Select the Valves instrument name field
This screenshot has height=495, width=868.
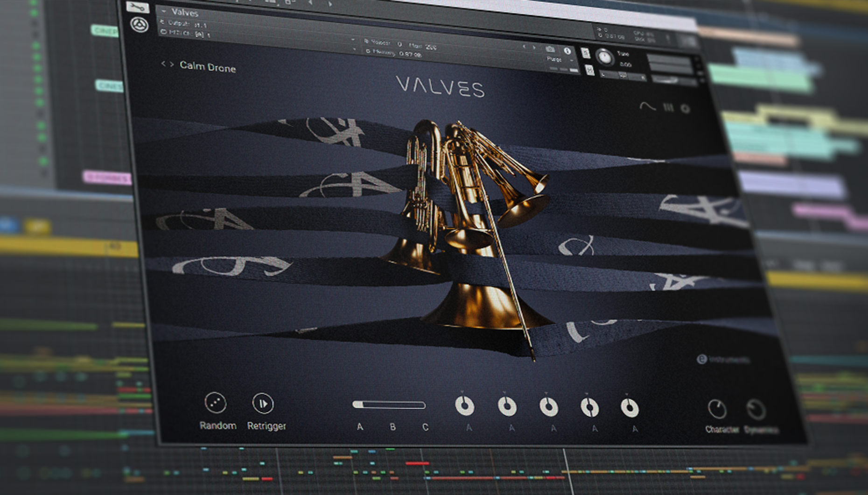coord(185,13)
